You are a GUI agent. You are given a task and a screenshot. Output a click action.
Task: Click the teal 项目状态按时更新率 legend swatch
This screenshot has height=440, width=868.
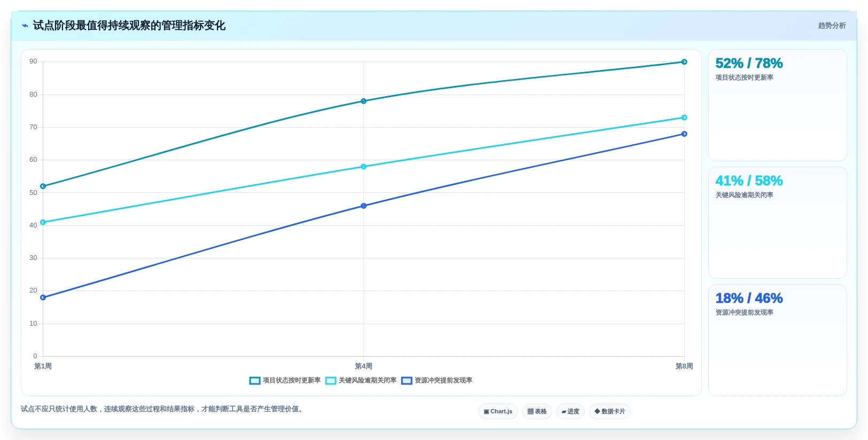(x=255, y=381)
